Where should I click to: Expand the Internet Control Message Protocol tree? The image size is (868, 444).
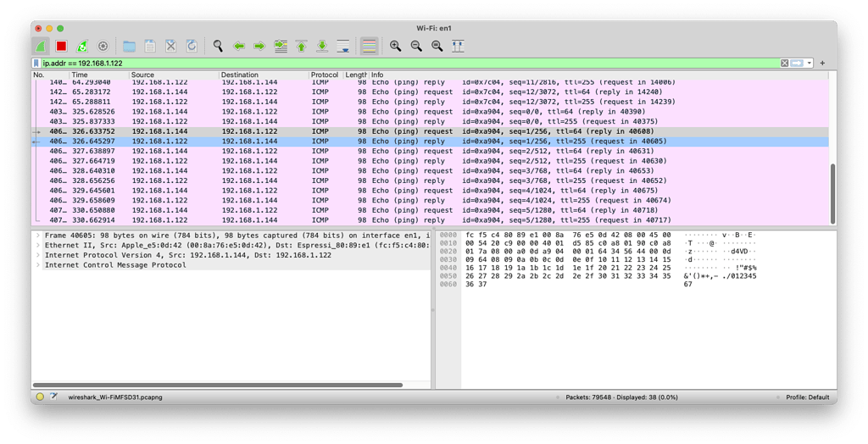coord(37,265)
